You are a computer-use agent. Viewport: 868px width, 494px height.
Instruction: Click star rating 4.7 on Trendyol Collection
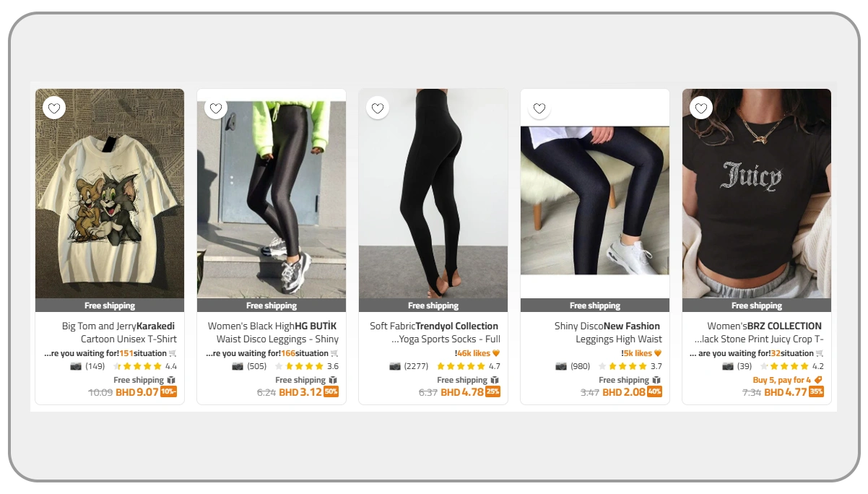click(468, 366)
